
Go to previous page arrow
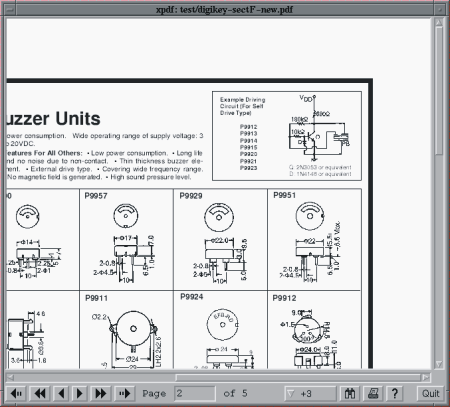[x=61, y=394]
